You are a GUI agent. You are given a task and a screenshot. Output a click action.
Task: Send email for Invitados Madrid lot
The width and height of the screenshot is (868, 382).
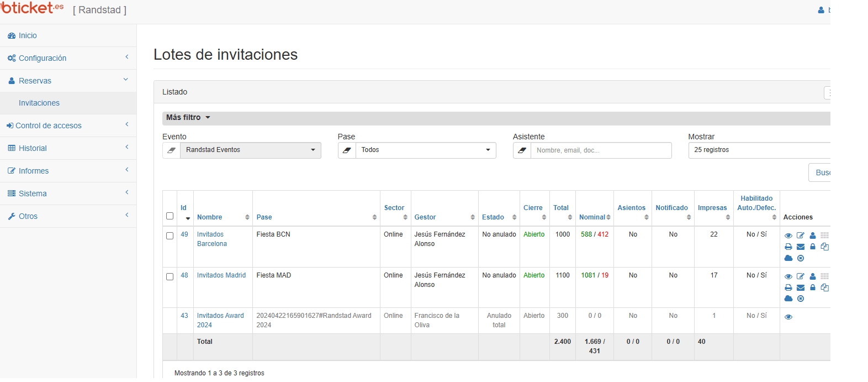point(801,287)
